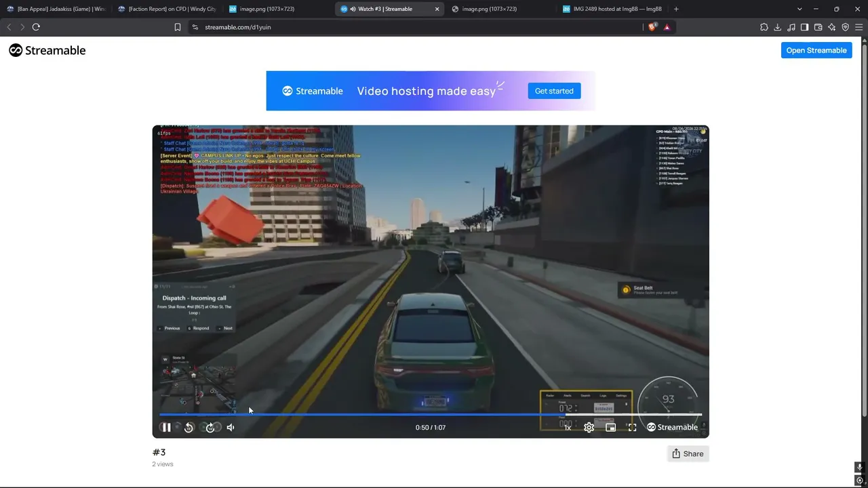Bookmark this page
Image resolution: width=868 pixels, height=488 pixels.
pos(178,27)
